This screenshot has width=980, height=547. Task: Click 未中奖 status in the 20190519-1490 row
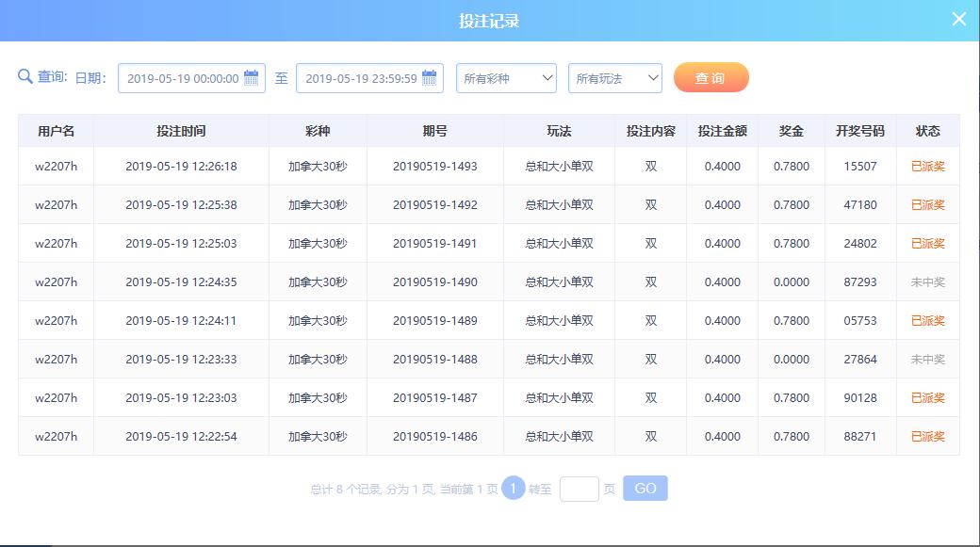tap(927, 282)
